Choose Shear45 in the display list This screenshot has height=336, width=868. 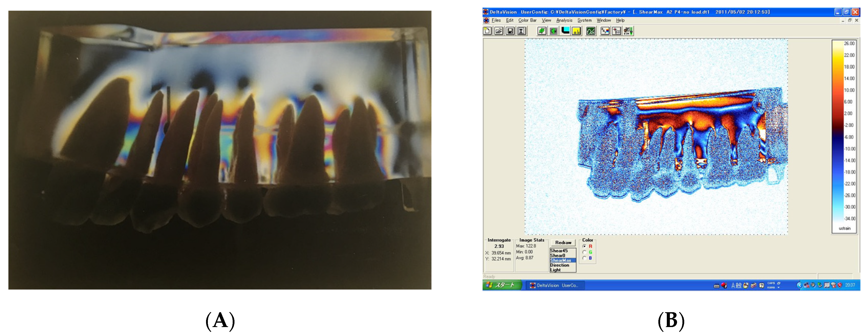point(559,251)
